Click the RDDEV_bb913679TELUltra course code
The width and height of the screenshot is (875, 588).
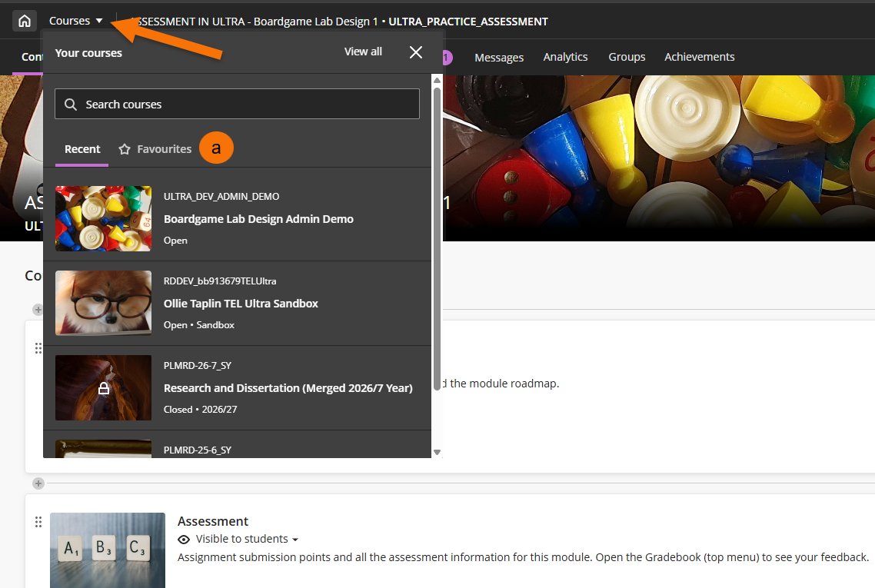tap(220, 281)
